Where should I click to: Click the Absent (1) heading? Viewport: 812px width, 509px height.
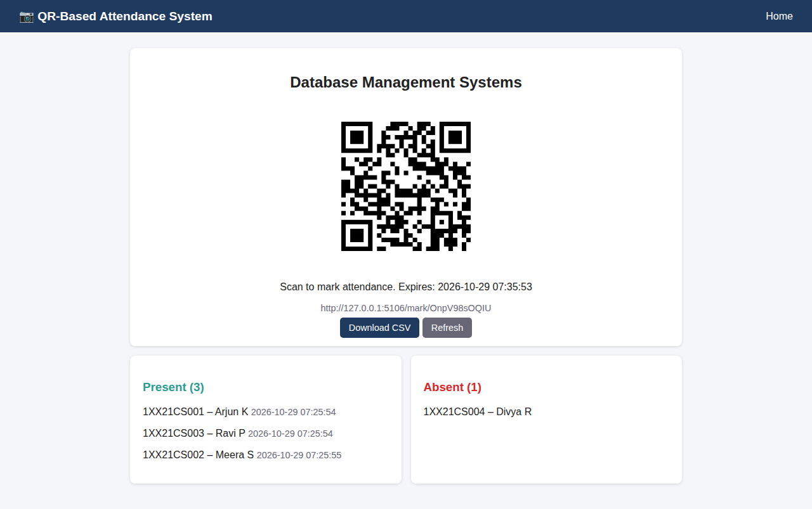point(452,387)
